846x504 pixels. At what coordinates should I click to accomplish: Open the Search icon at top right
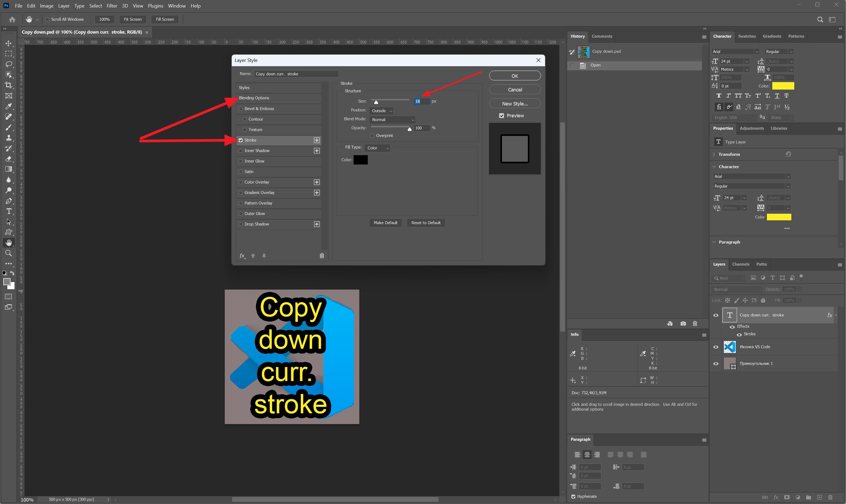820,19
